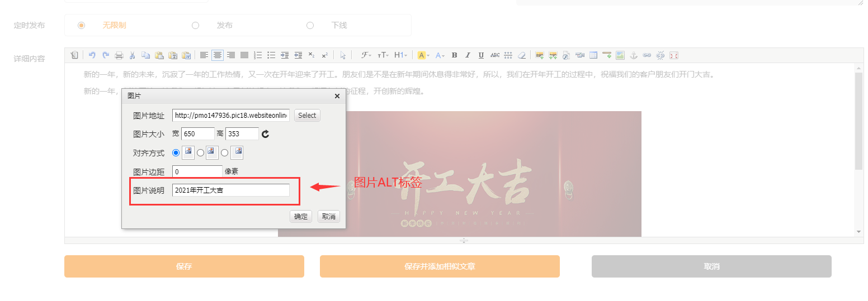Align text left in the editor
This screenshot has height=301, width=868.
[204, 55]
